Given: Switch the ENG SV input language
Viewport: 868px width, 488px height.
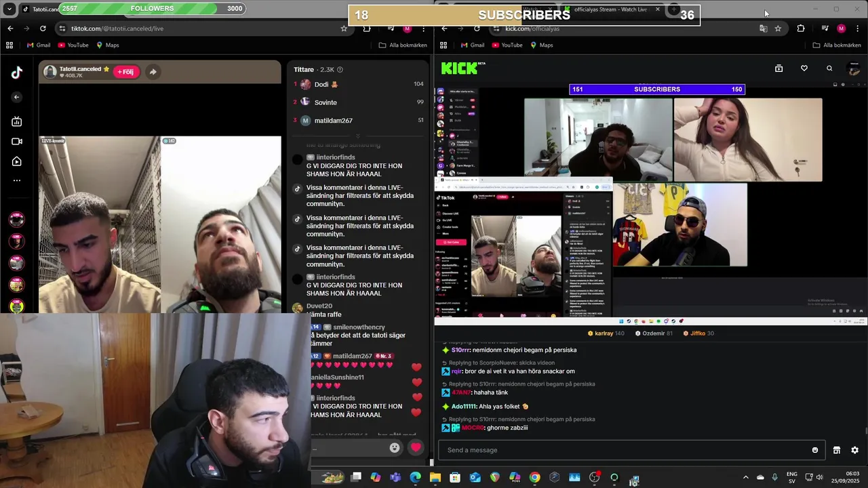Looking at the screenshot, I should pyautogui.click(x=791, y=477).
